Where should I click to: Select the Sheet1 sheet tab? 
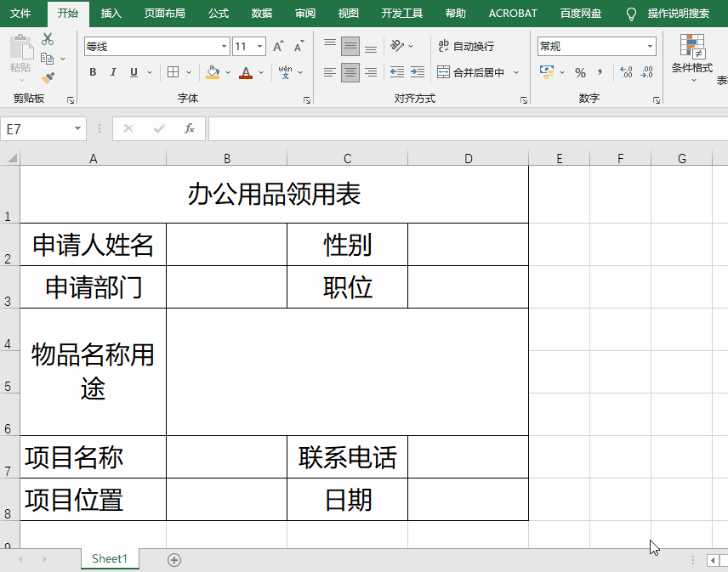[x=110, y=558]
